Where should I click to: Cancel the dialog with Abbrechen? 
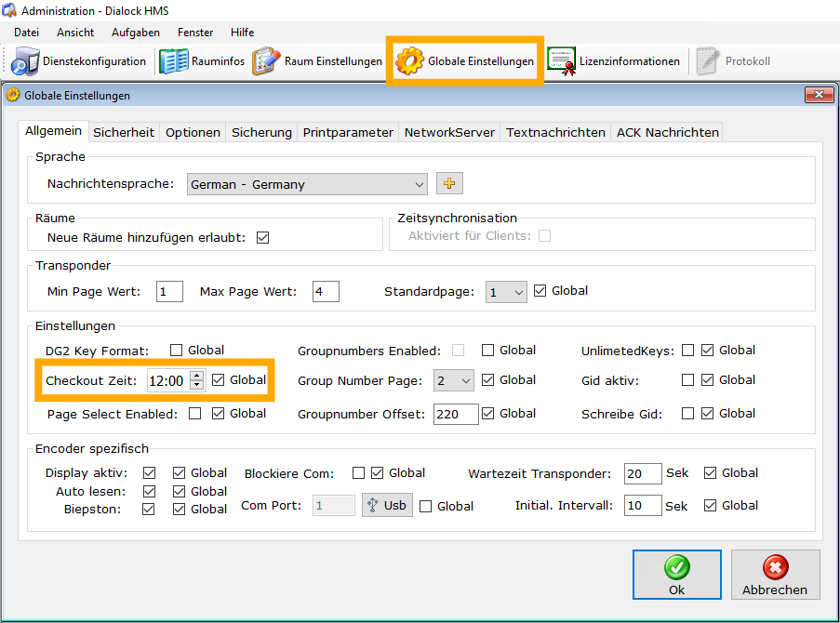pos(775,575)
